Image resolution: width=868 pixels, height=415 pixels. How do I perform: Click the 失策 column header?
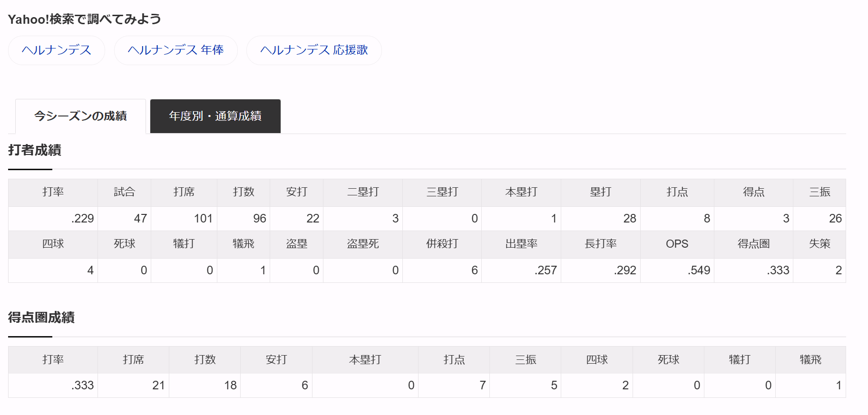tap(819, 244)
